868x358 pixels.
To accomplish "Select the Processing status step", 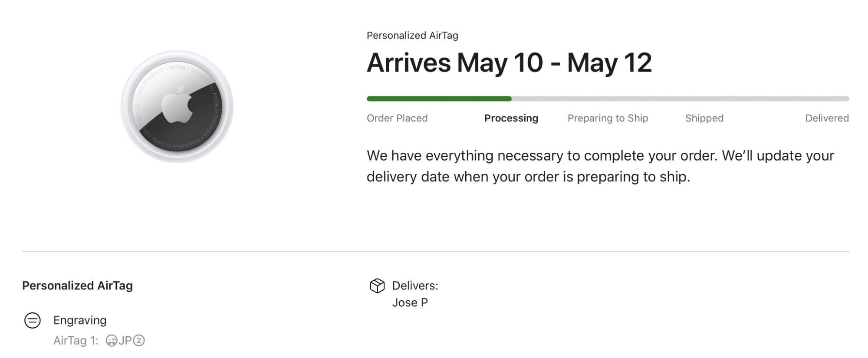I will click(x=511, y=118).
